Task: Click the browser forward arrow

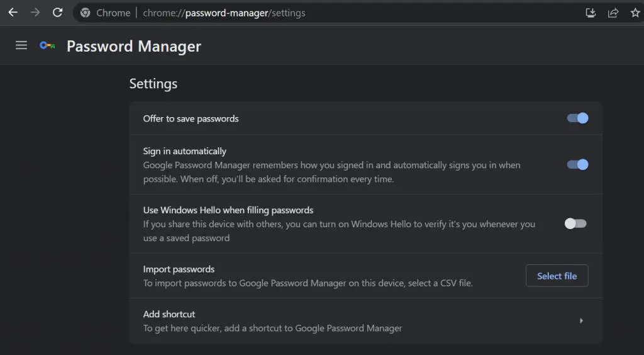Action: 35,13
